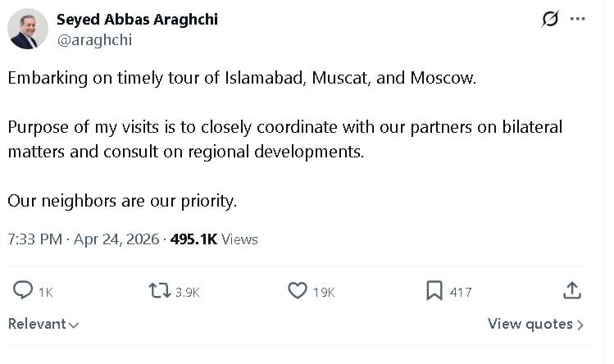Open the three-dot more options menu

tap(577, 19)
